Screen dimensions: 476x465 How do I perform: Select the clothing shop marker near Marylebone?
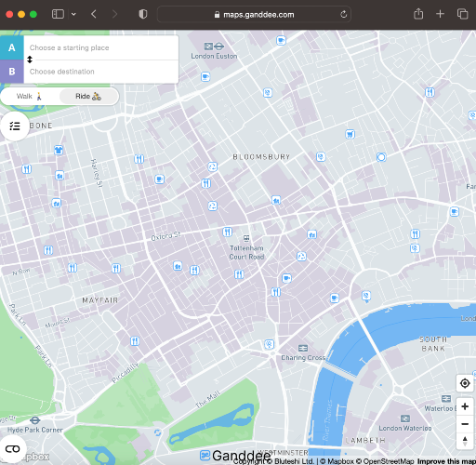59,150
